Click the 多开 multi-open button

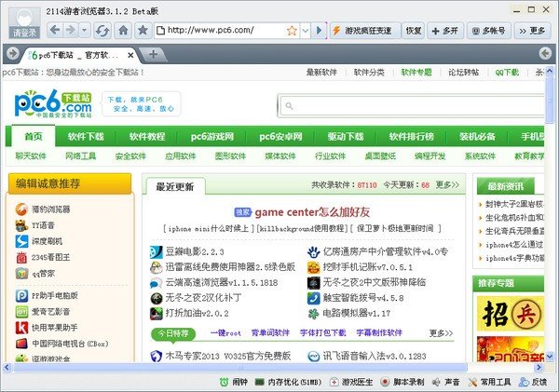pyautogui.click(x=445, y=31)
